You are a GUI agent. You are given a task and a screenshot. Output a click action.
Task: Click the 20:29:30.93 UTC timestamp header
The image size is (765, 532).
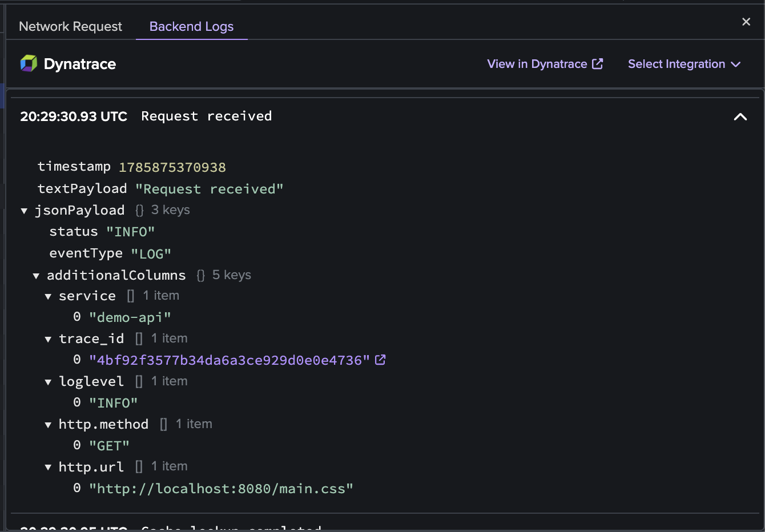pos(74,116)
